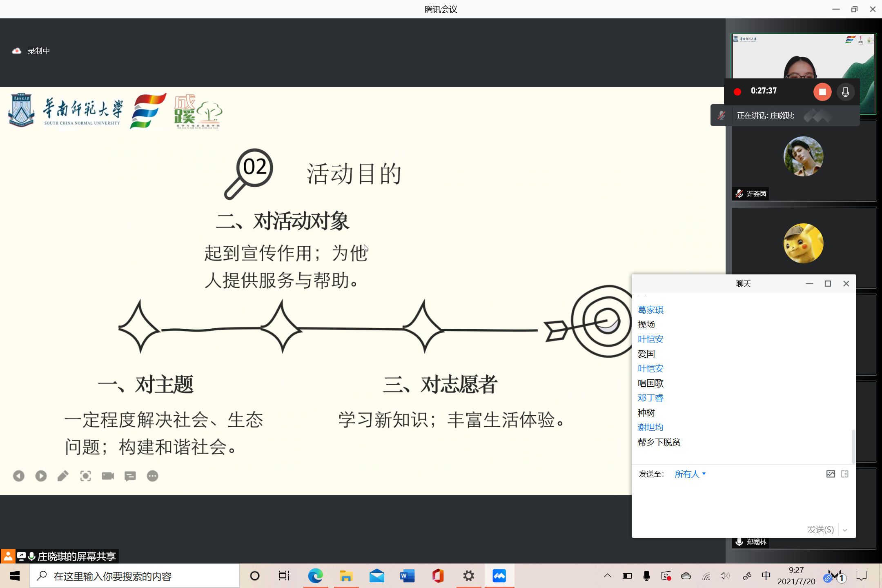Open Wi-Fi network settings in the system tray
The image size is (882, 588).
[706, 576]
